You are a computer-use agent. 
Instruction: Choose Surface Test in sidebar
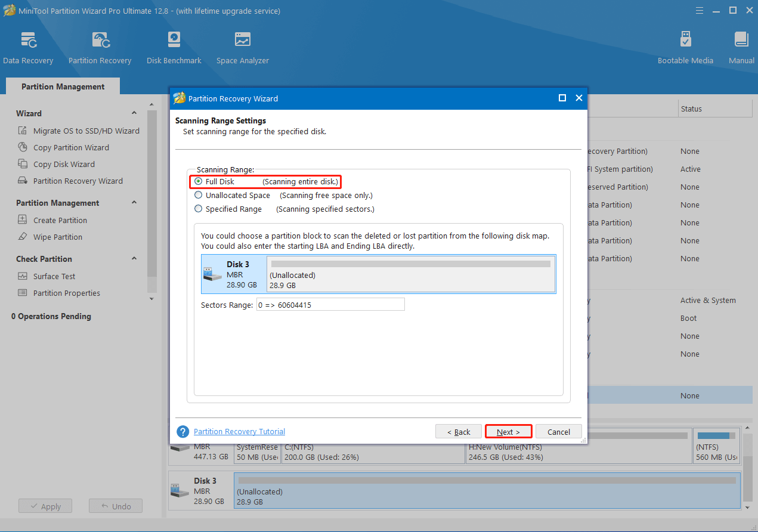click(54, 276)
